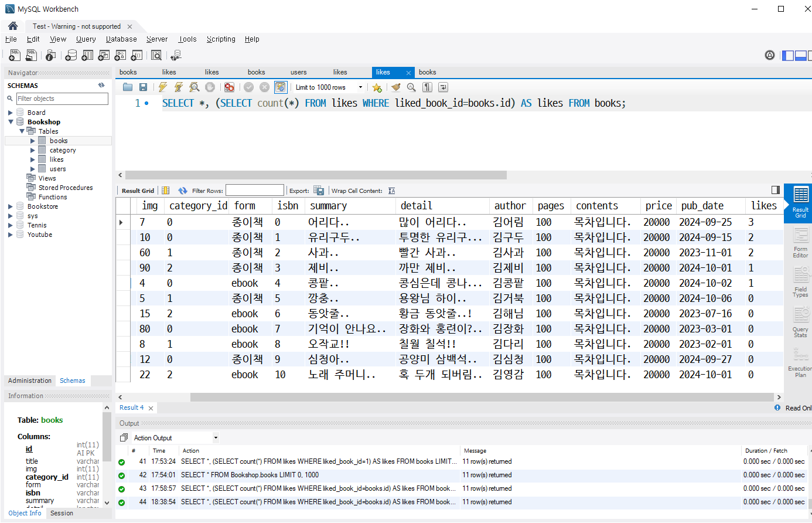Open the Action Output dropdown
This screenshot has height=523, width=812.
(x=216, y=438)
